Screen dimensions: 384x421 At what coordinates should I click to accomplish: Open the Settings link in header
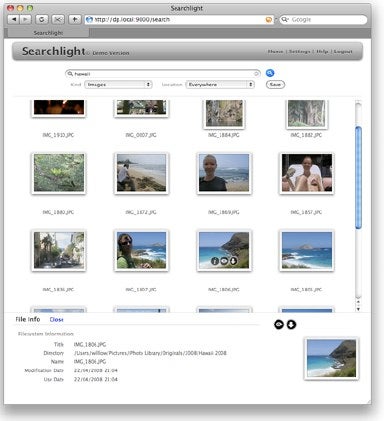point(299,51)
